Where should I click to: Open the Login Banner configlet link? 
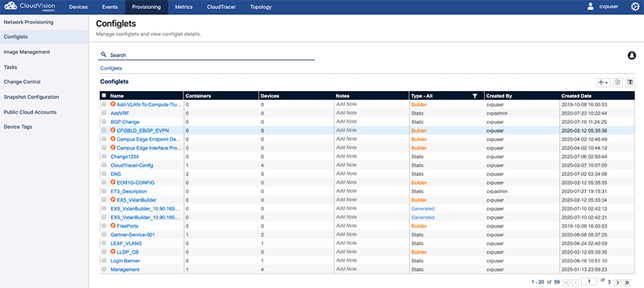(125, 260)
